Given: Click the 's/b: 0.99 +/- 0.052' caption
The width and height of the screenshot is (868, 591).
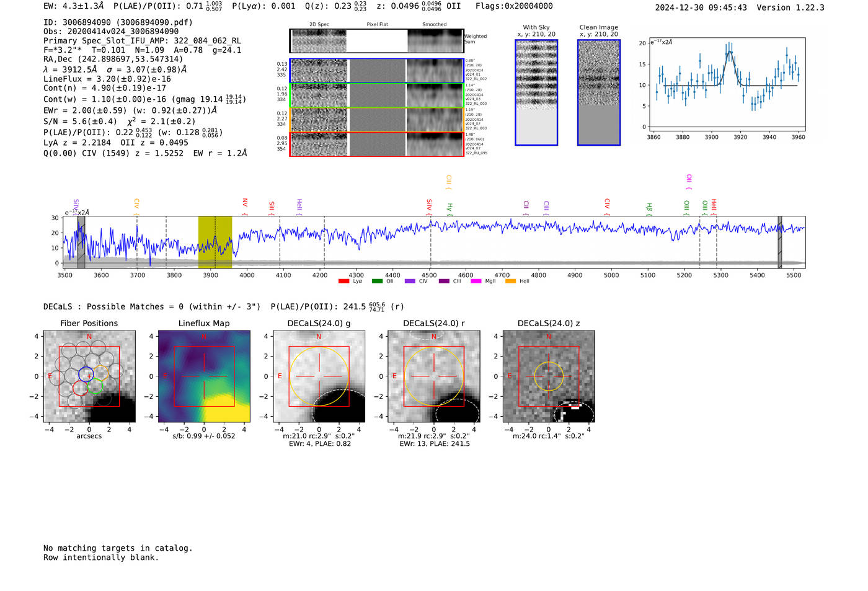Looking at the screenshot, I should [x=204, y=436].
